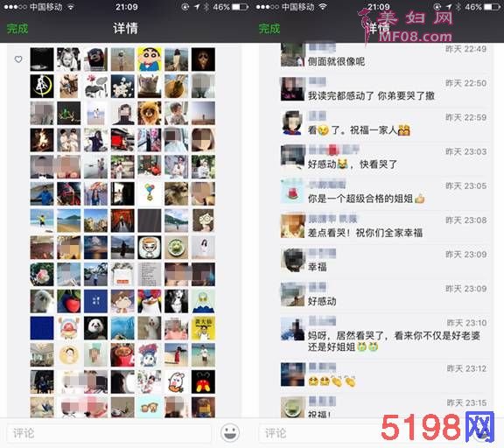Open the emoji smiley picker
The image size is (504, 448).
click(x=230, y=432)
